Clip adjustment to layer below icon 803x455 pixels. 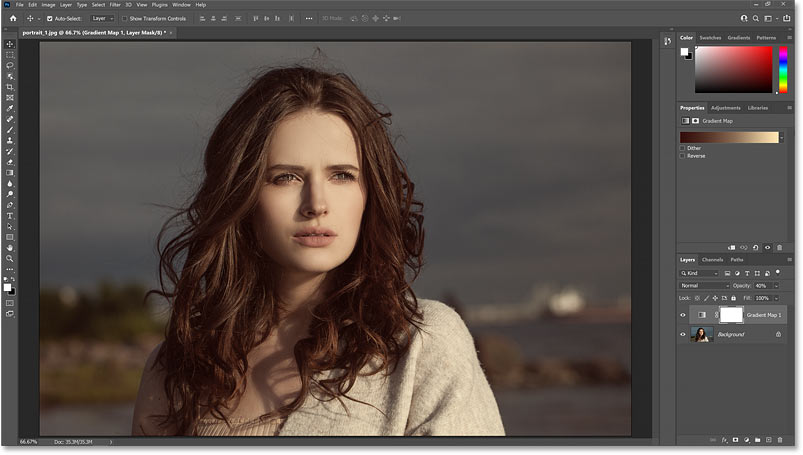[x=731, y=248]
